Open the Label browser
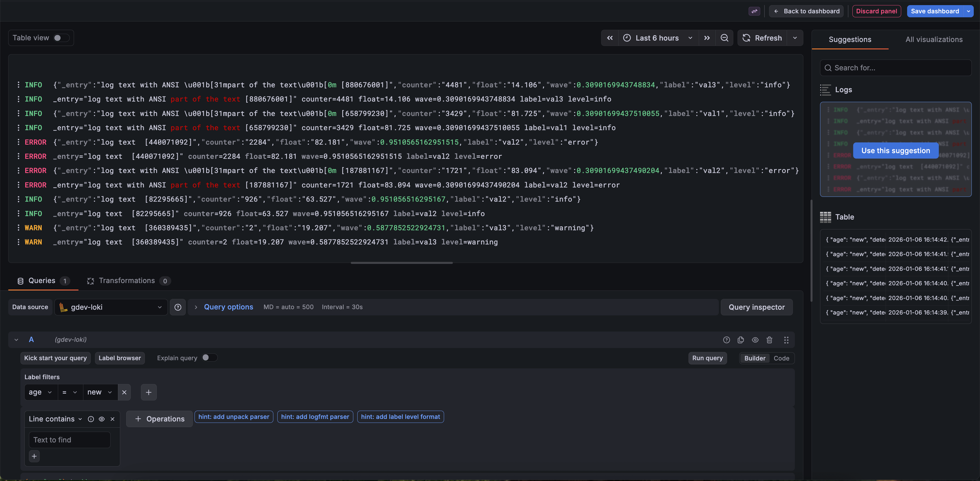The image size is (980, 481). [120, 358]
